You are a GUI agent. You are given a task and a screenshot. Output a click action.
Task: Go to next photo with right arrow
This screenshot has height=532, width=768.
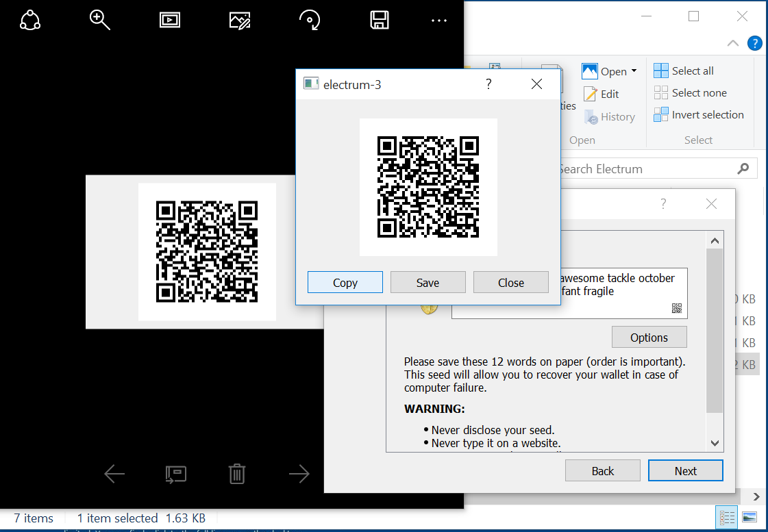tap(299, 474)
